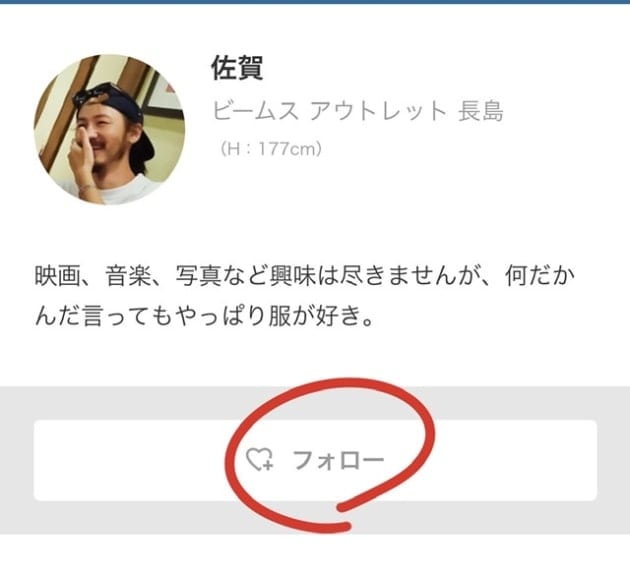Click the empty right side of the follow button
The width and height of the screenshot is (630, 574).
(514, 460)
